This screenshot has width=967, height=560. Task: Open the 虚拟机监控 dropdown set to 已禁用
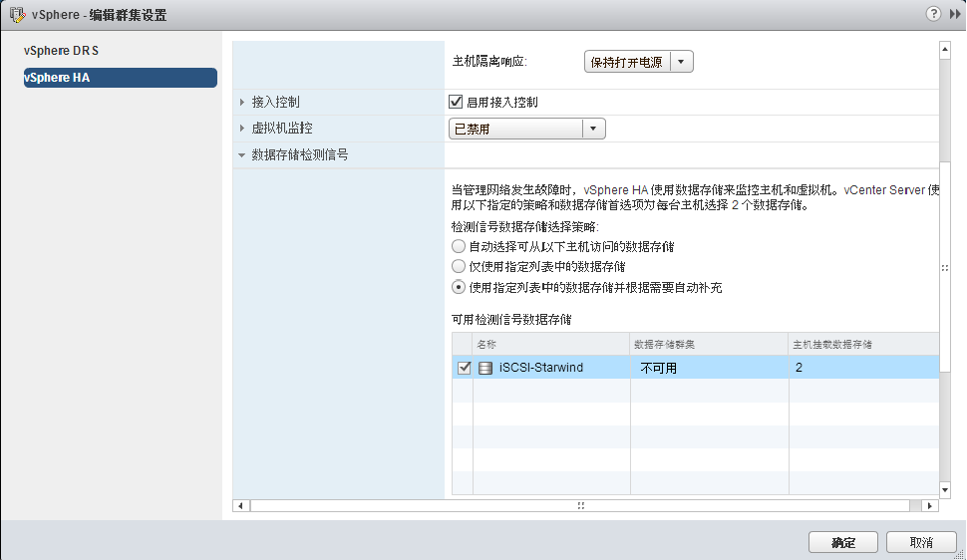526,129
